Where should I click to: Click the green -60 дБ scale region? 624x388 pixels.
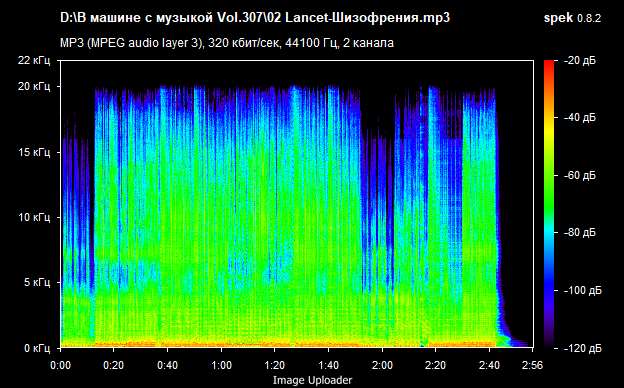[549, 175]
